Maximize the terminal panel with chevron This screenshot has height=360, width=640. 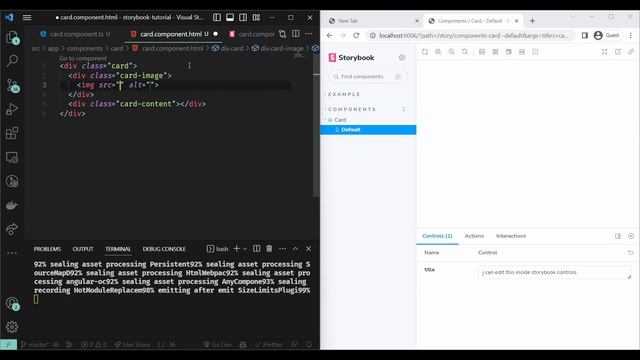click(296, 249)
